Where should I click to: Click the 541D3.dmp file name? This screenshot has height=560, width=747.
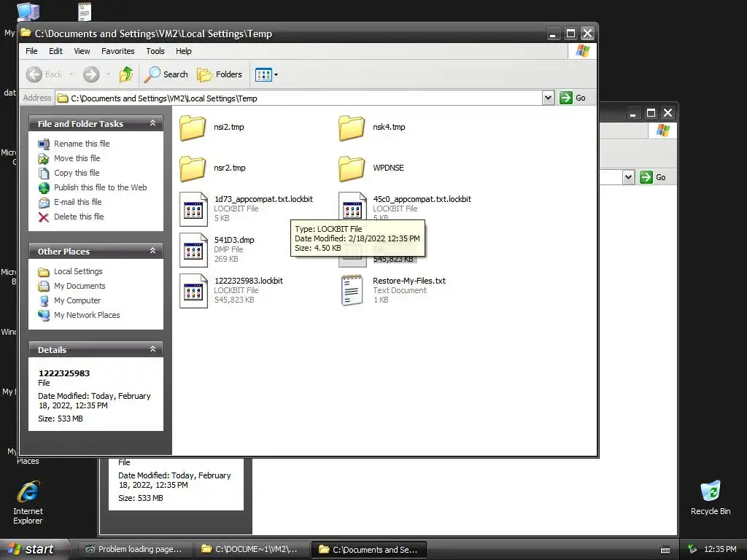pos(234,239)
